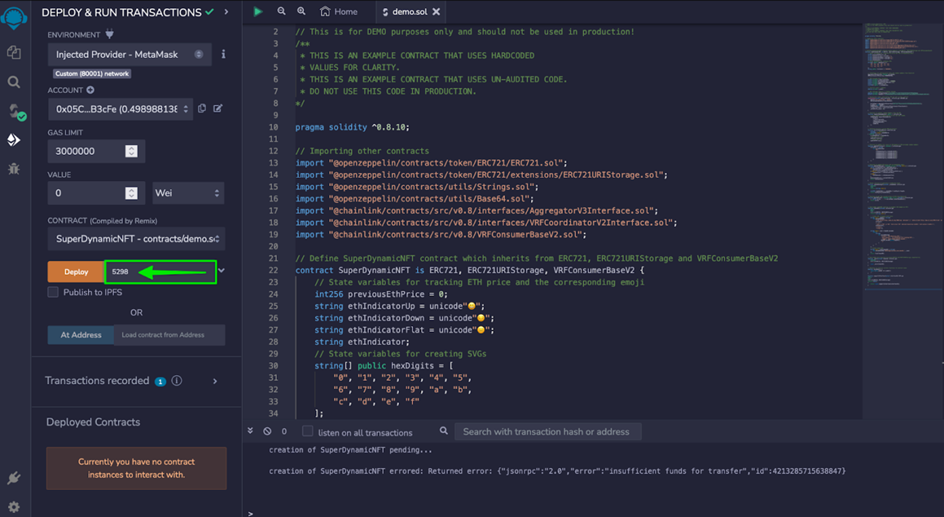Expand the Transactions recorded section

(x=215, y=381)
